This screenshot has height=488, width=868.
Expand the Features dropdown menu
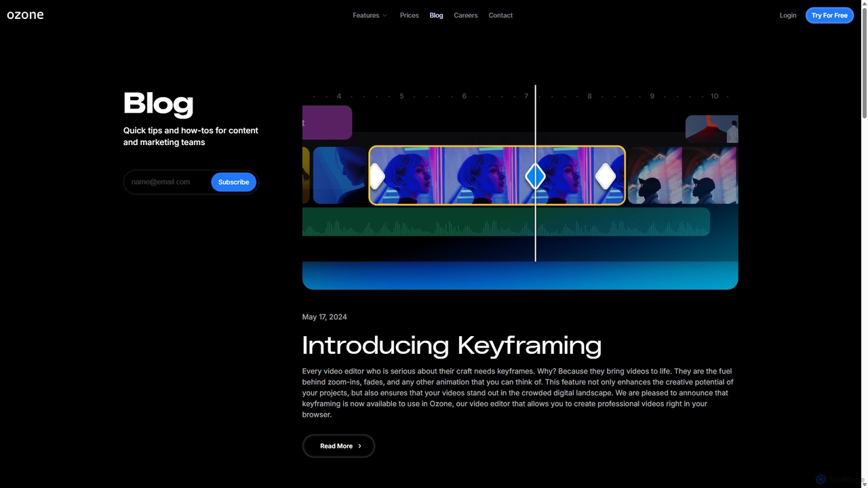tap(370, 15)
